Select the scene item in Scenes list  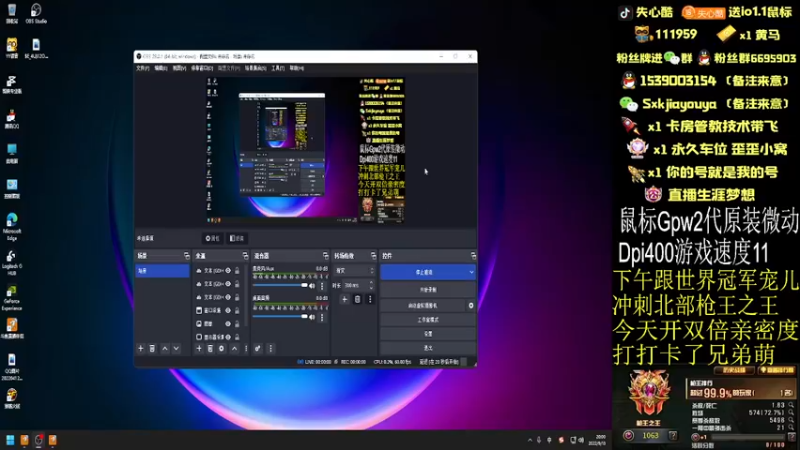[162, 271]
